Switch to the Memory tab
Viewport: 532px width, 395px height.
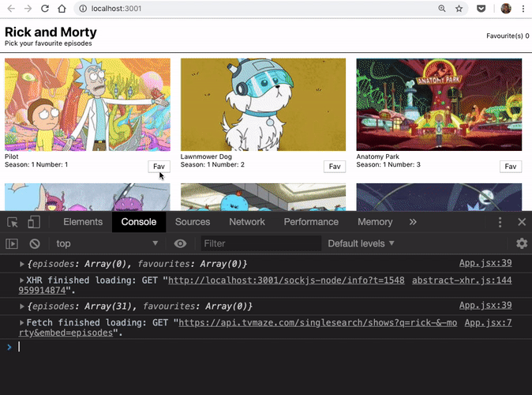point(375,222)
